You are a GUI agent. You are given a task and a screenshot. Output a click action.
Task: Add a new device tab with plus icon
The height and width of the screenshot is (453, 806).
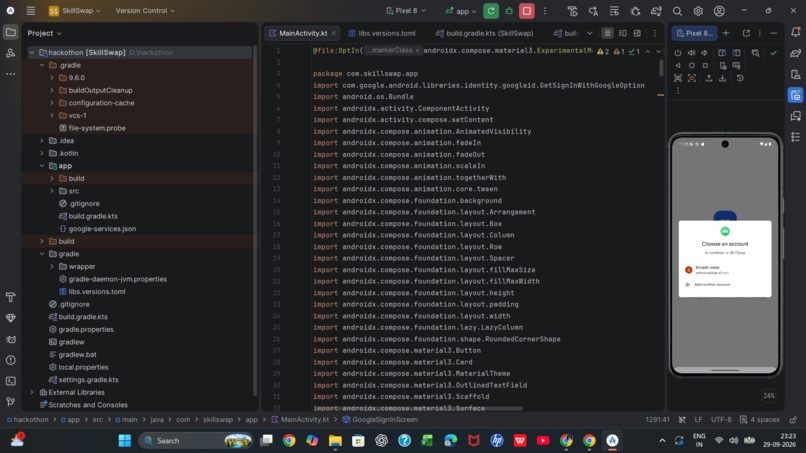(x=726, y=33)
